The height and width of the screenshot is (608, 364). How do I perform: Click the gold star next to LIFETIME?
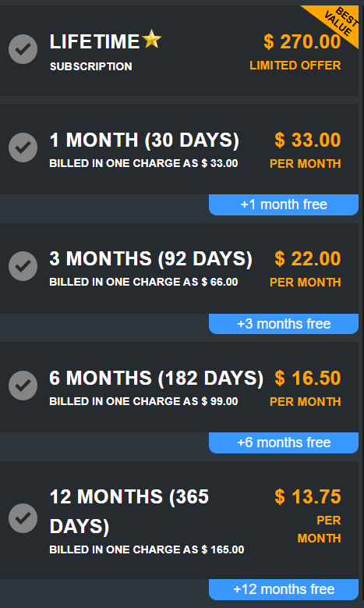[152, 40]
